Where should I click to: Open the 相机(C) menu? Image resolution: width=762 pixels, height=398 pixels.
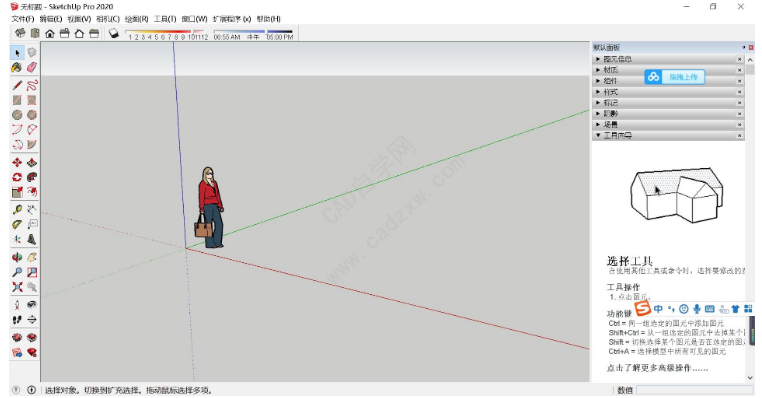tap(108, 19)
